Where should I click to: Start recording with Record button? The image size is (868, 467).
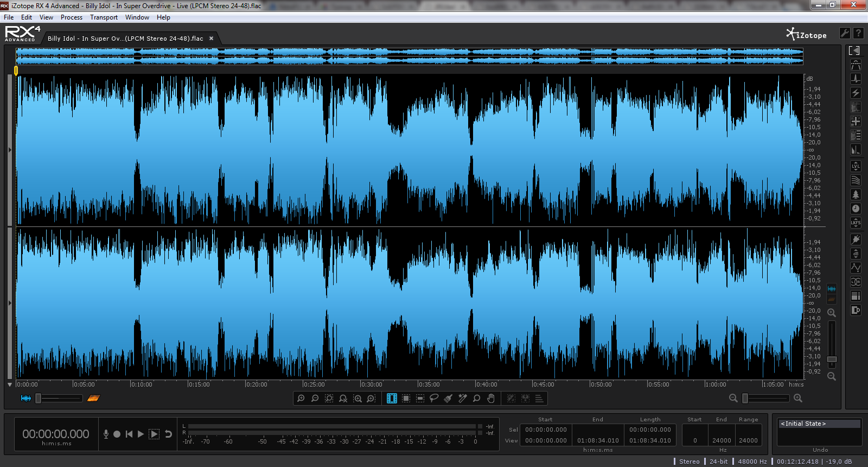coord(117,434)
